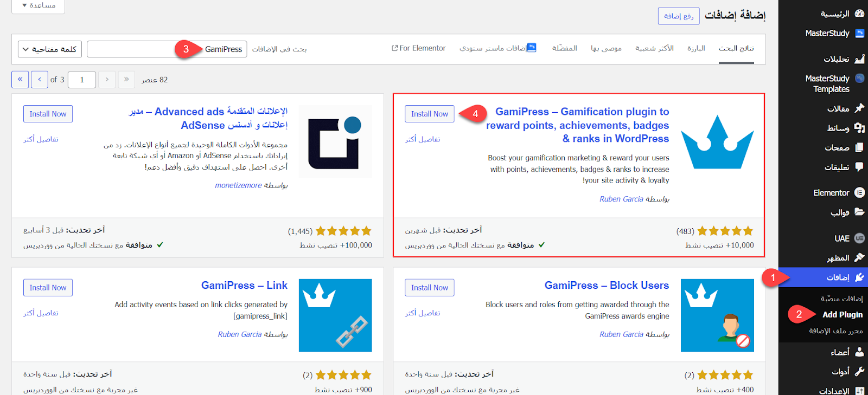Click MasterStudy Templates sidebar icon
Image resolution: width=868 pixels, height=395 pixels.
click(x=859, y=78)
